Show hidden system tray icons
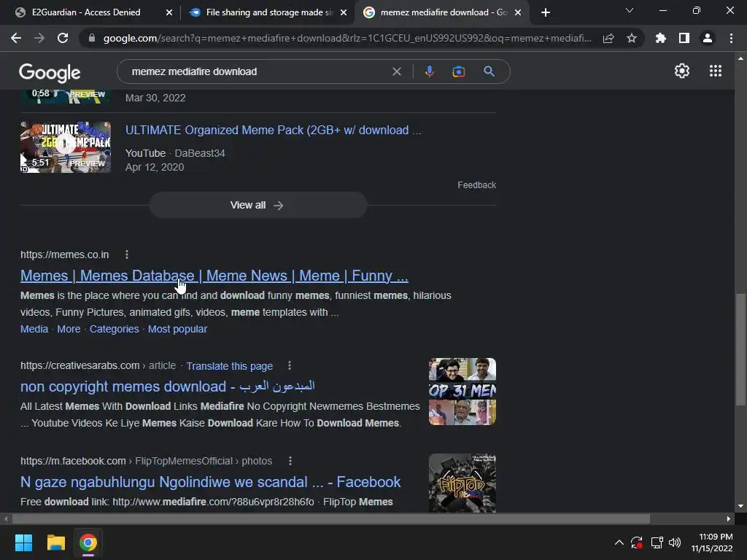 click(619, 542)
